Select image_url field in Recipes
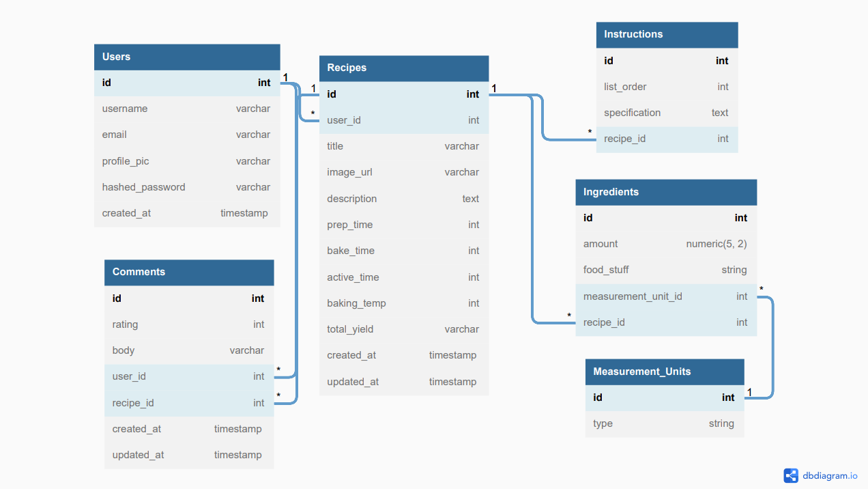This screenshot has height=489, width=868. click(x=404, y=172)
